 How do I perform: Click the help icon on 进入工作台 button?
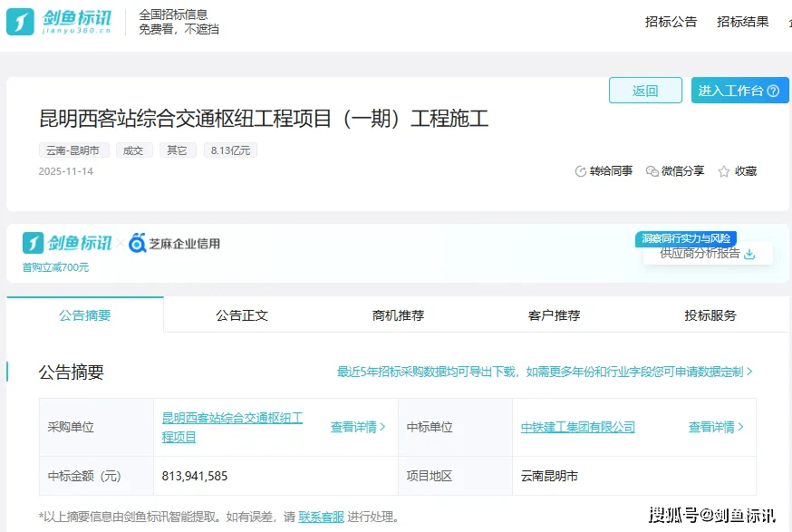[773, 91]
